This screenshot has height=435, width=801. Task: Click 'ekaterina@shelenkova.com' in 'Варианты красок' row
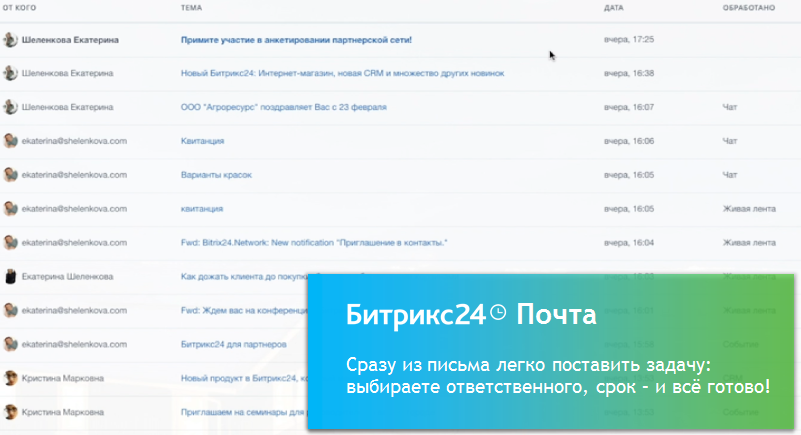[74, 175]
